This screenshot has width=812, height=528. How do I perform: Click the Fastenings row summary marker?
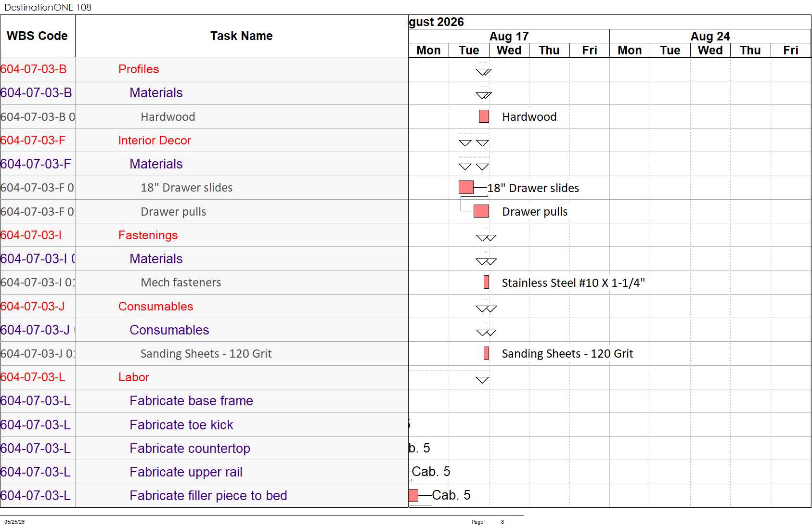coord(486,238)
